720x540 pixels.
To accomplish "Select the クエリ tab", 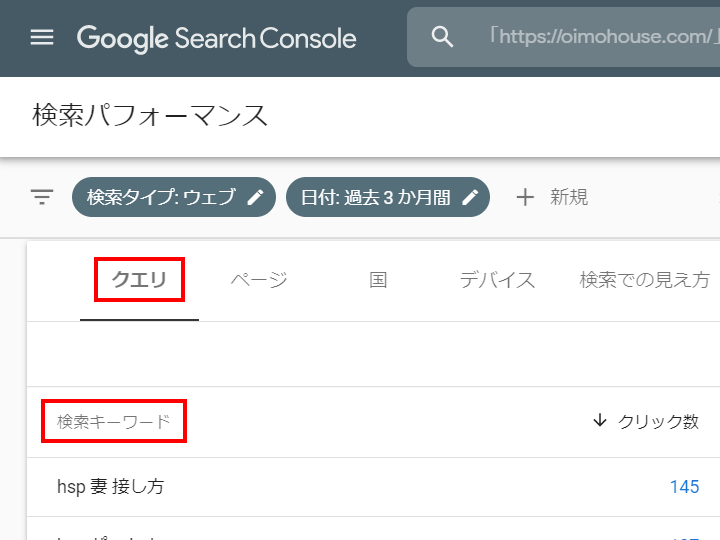I will pos(139,280).
